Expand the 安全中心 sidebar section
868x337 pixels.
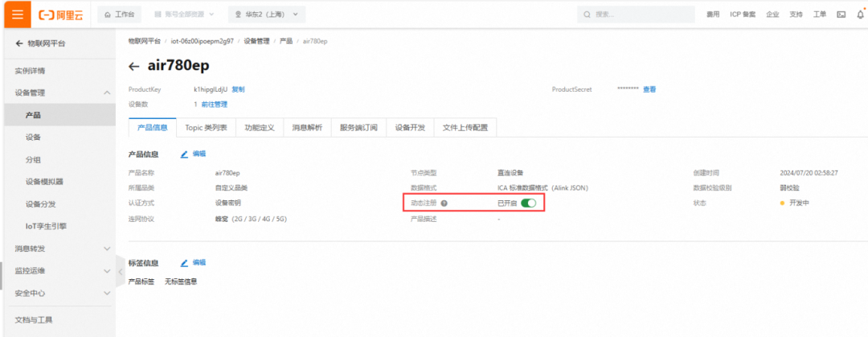[x=59, y=293]
